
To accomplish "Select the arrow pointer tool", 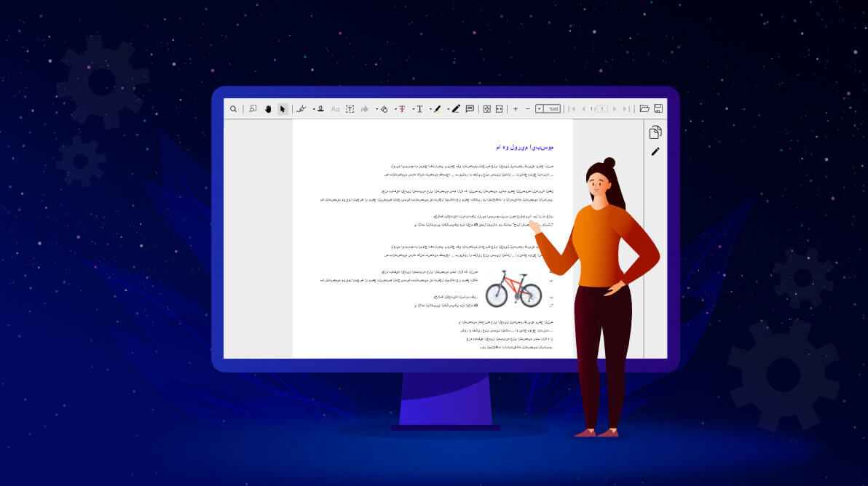I will point(283,109).
